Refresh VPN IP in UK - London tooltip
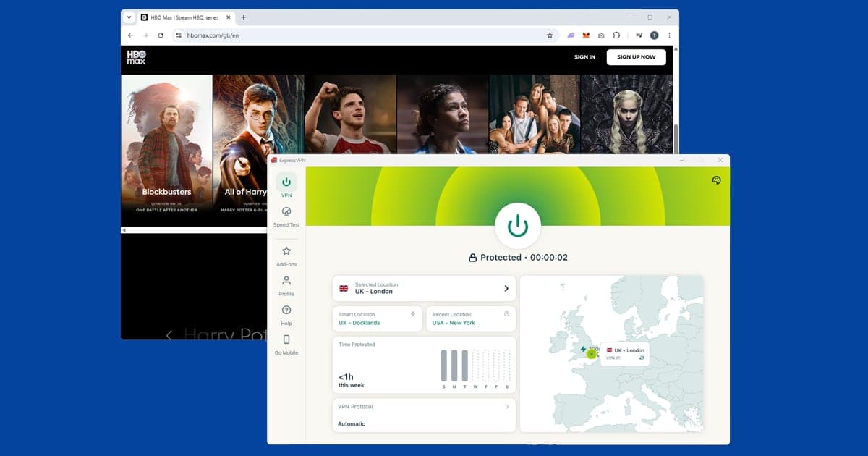Image resolution: width=868 pixels, height=456 pixels. pyautogui.click(x=642, y=358)
